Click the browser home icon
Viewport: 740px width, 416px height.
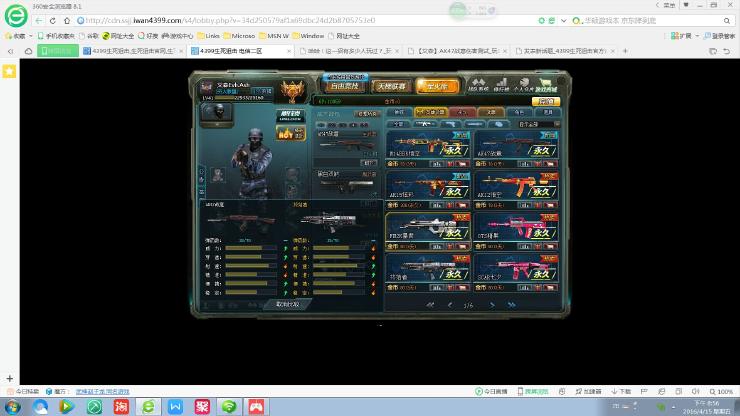[x=67, y=21]
